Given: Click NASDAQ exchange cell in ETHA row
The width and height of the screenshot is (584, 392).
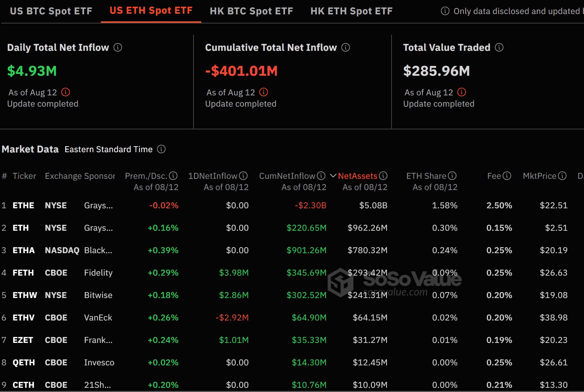Looking at the screenshot, I should tap(62, 250).
